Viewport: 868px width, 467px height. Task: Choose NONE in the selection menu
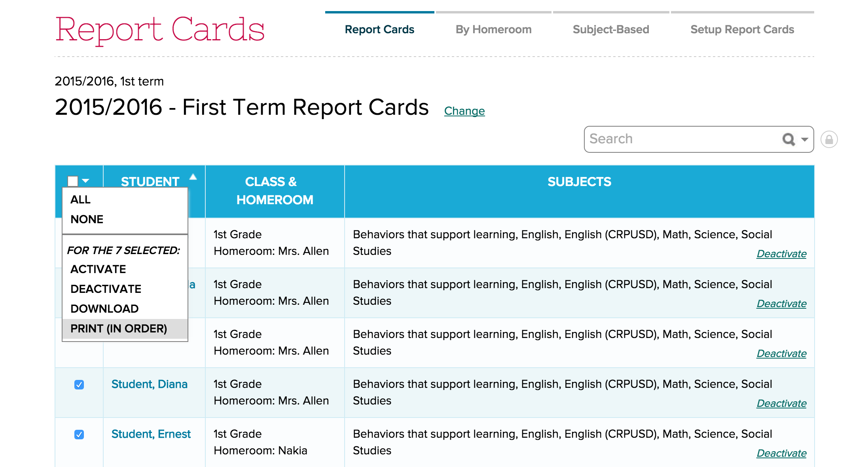click(x=86, y=219)
